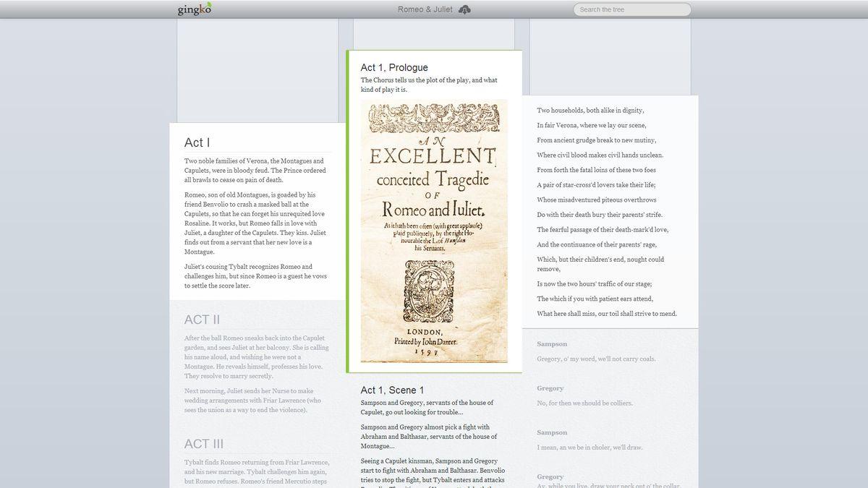Click the paragraph about Tybalt recognizing Romeo
Viewport: 868px width, 488px height.
pos(257,276)
